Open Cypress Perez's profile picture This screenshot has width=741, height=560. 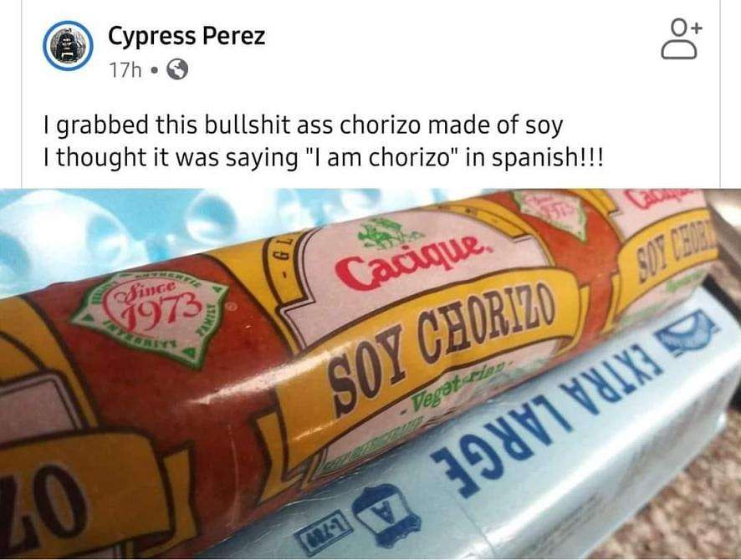coord(68,46)
